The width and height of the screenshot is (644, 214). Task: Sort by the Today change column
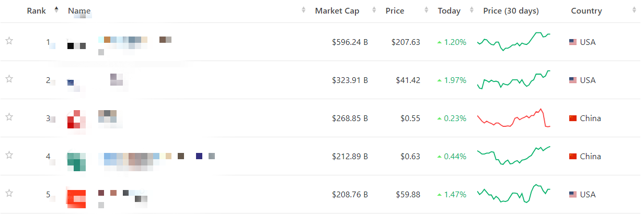coord(450,11)
